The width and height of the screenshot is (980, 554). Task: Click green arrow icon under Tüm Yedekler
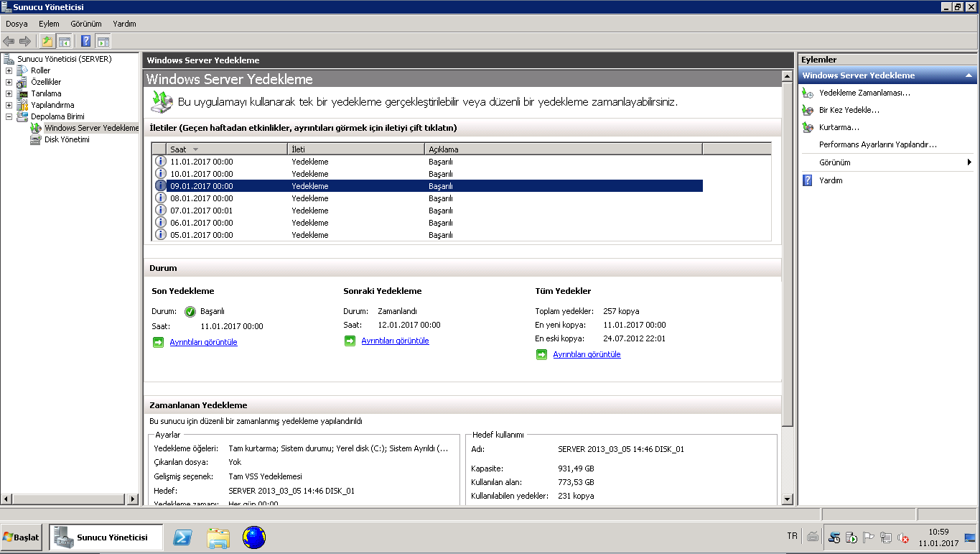click(541, 354)
